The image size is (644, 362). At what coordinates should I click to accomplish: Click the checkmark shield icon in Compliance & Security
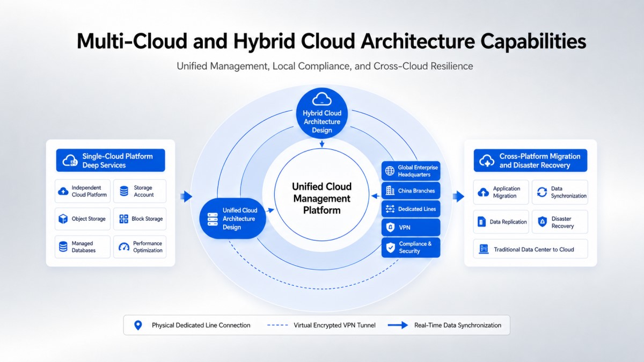pyautogui.click(x=390, y=247)
